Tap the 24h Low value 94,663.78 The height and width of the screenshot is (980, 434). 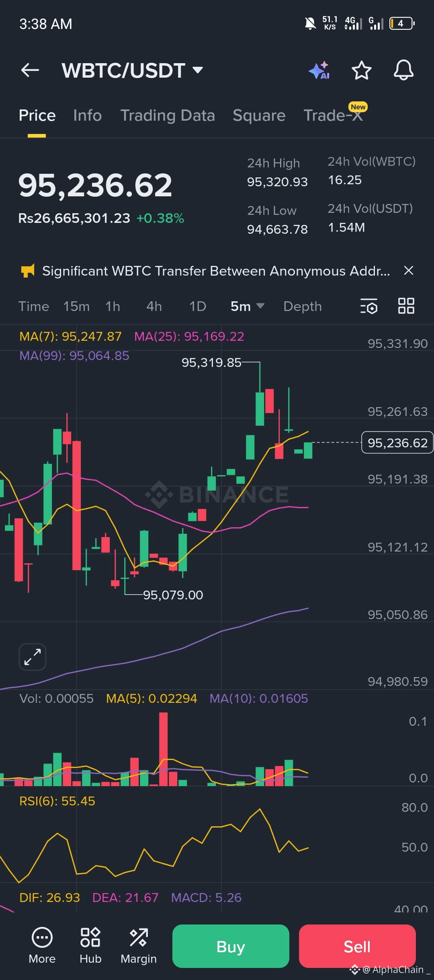pos(277,229)
